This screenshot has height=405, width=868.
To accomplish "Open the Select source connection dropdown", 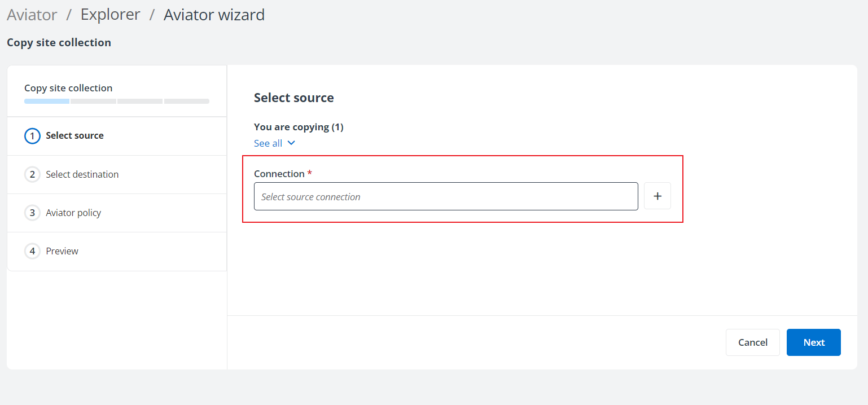I will 446,196.
